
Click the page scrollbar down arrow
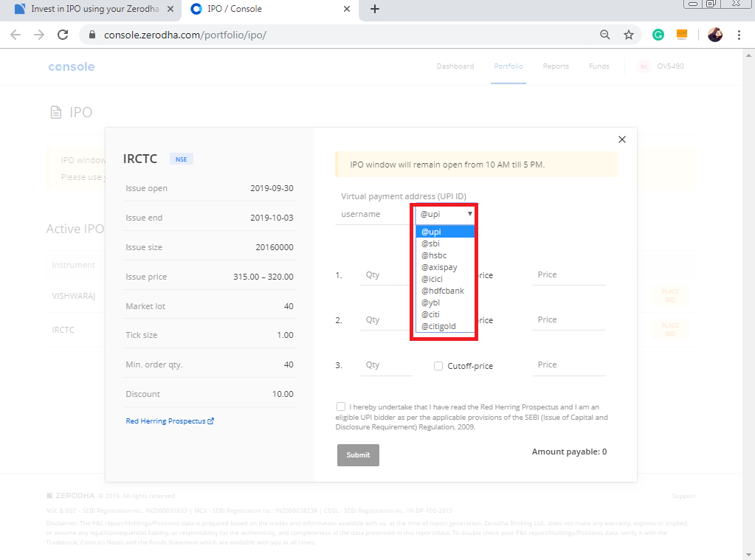pyautogui.click(x=749, y=555)
